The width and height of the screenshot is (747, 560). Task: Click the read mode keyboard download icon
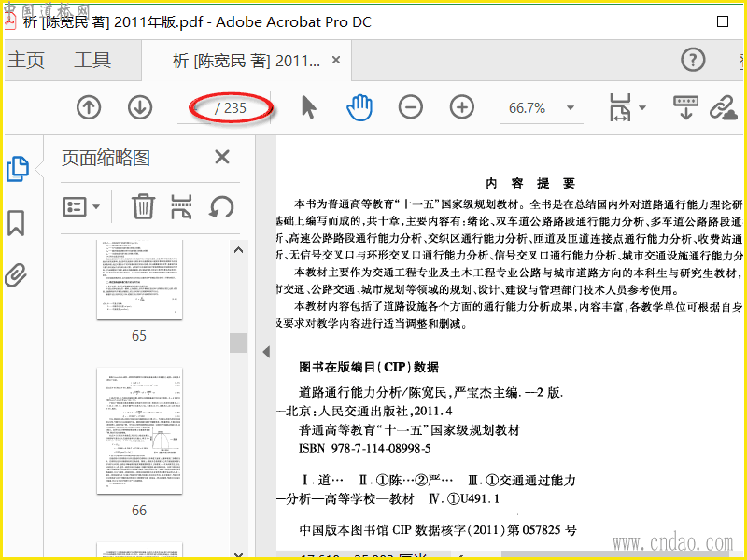pyautogui.click(x=685, y=107)
